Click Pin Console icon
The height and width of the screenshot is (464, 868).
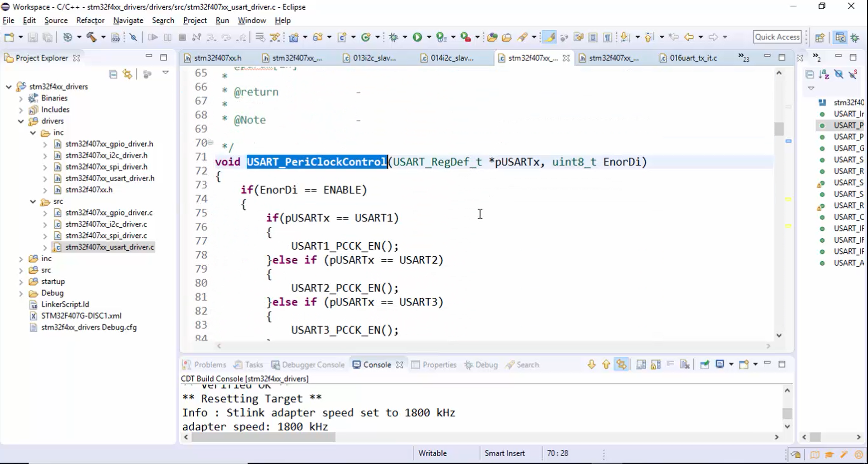point(704,364)
